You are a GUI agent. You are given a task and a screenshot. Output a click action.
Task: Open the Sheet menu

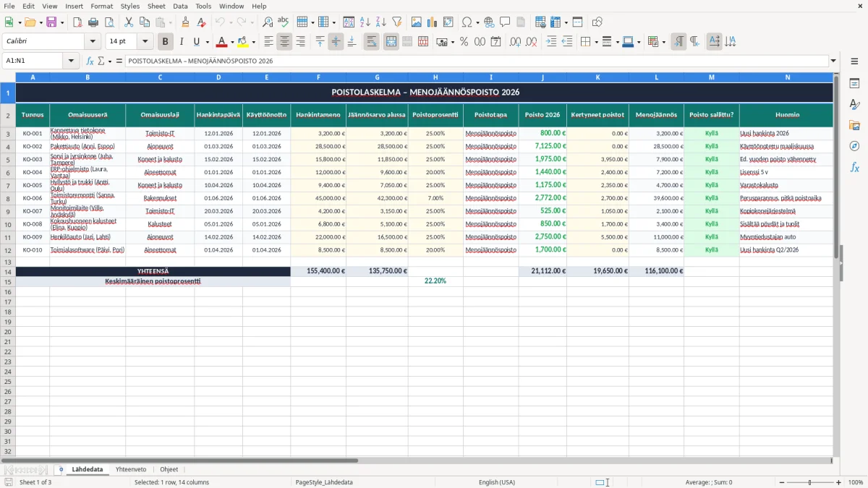tap(156, 6)
